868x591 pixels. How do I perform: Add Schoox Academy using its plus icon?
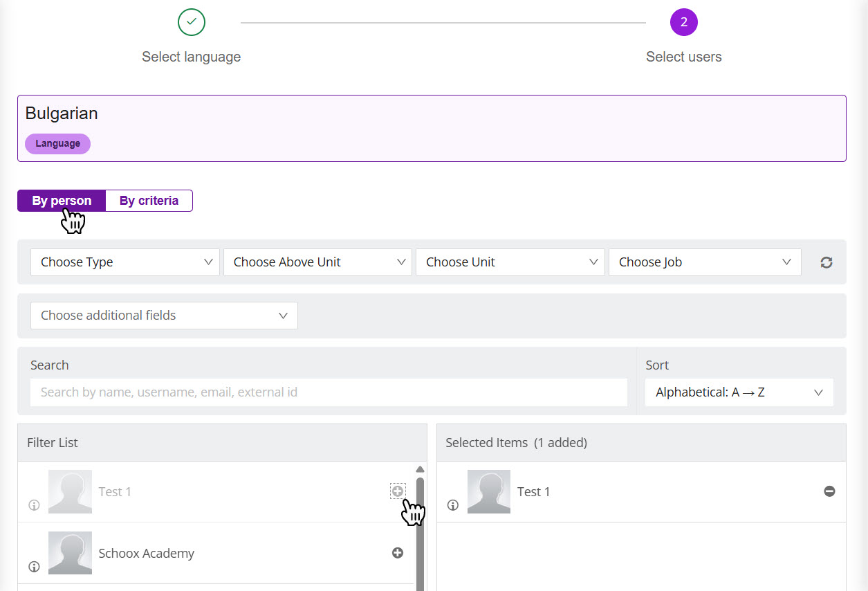coord(398,553)
